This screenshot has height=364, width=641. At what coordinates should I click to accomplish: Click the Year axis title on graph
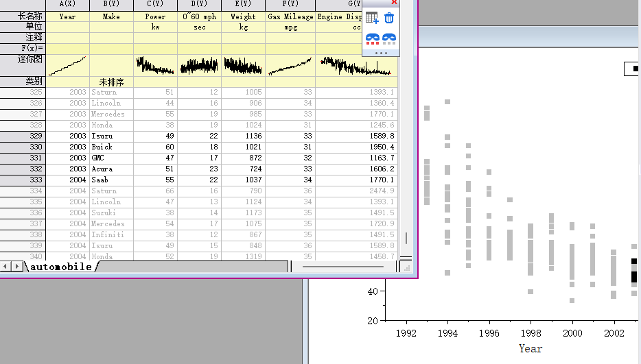(x=530, y=348)
